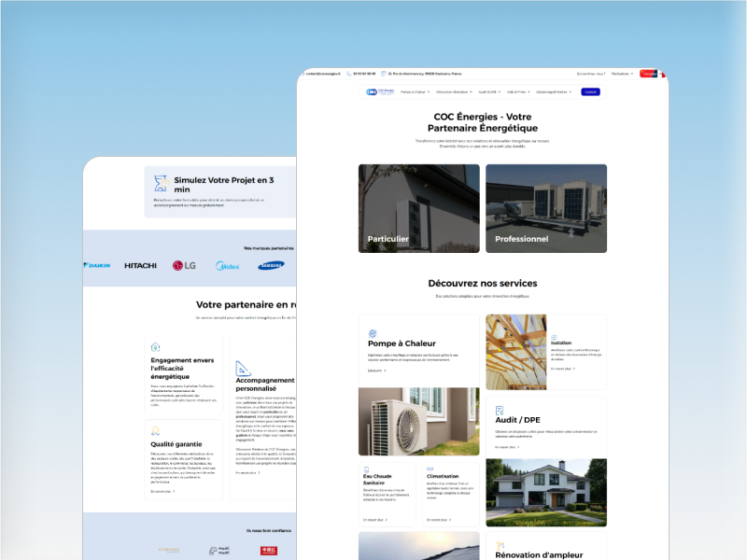Click the Climatisation card icon
This screenshot has width=747, height=560.
pos(430,469)
